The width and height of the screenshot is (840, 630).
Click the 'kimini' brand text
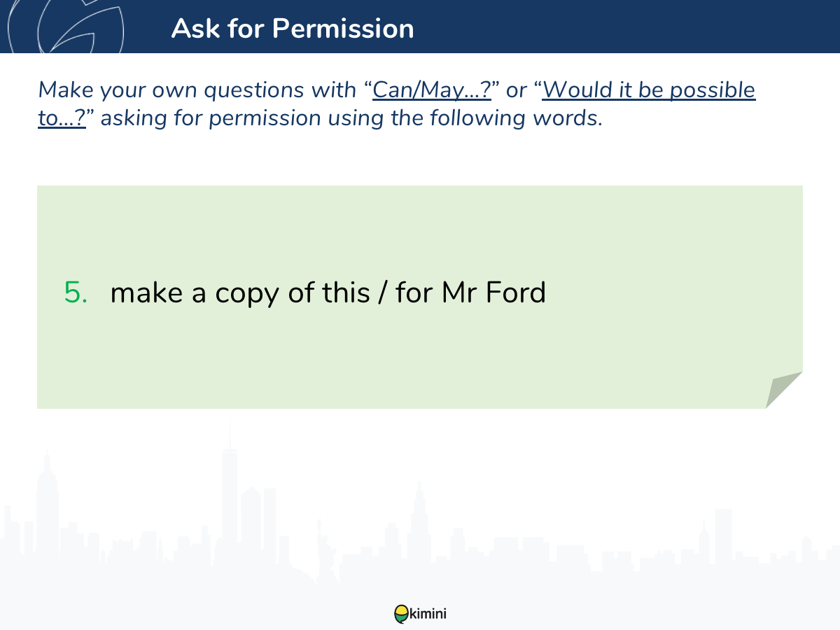(x=427, y=615)
